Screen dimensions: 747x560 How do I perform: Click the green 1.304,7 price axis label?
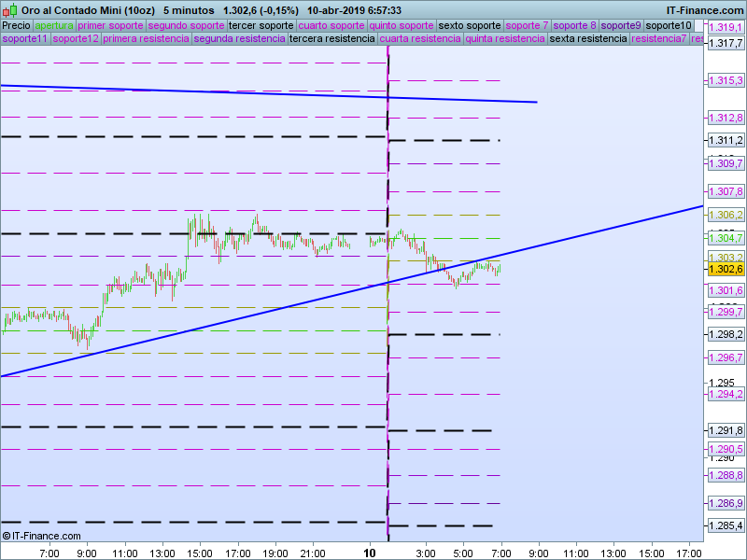pyautogui.click(x=725, y=238)
